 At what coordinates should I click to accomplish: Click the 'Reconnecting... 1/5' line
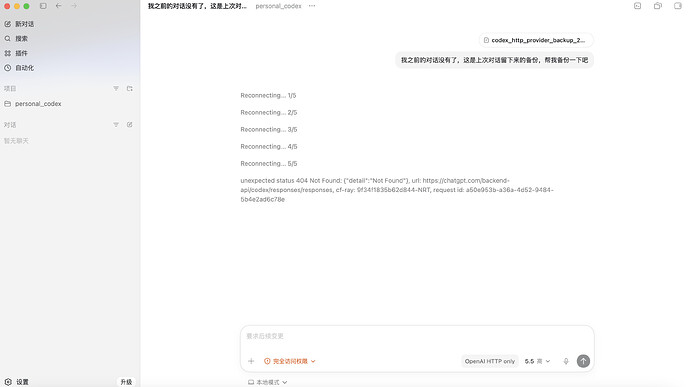pos(268,96)
